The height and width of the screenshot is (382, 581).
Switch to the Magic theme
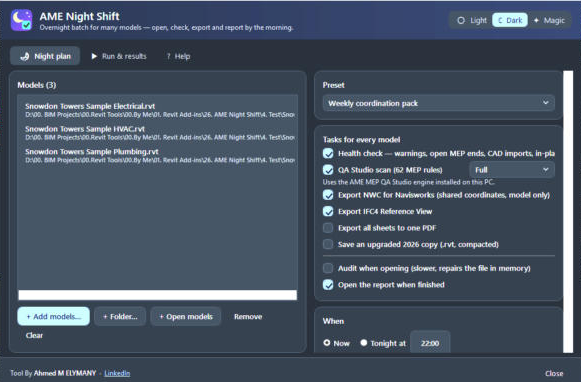tap(549, 20)
